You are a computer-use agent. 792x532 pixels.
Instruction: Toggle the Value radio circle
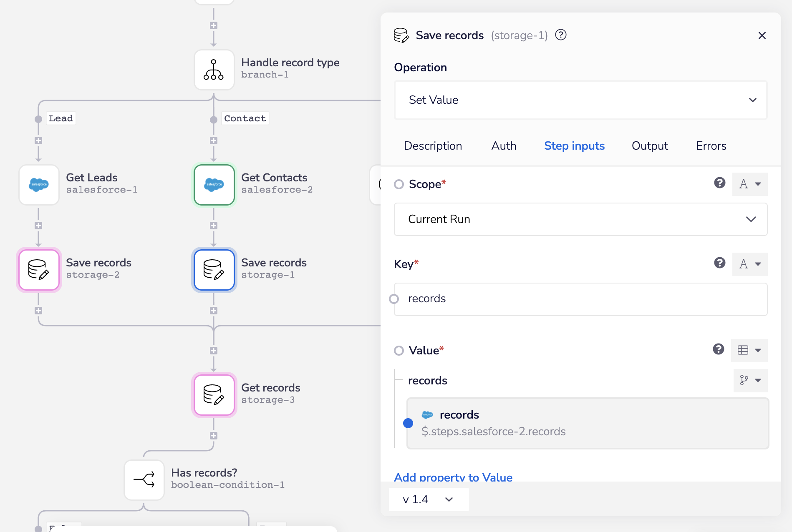point(399,351)
